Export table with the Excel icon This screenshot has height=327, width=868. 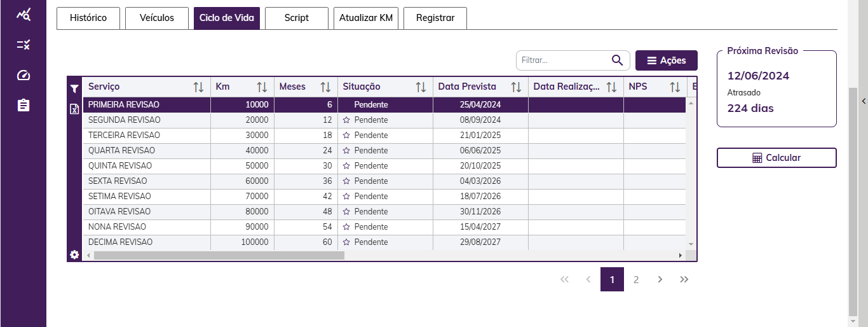(x=74, y=109)
